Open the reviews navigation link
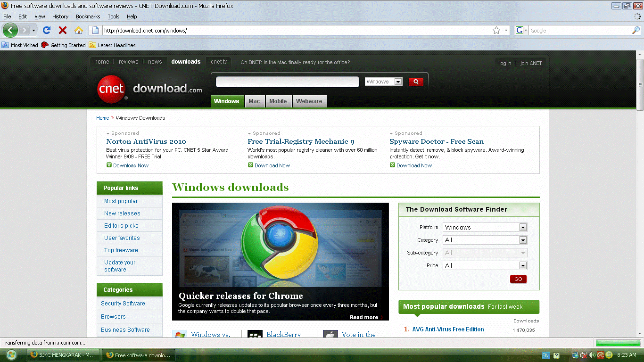The height and width of the screenshot is (362, 644). click(x=129, y=62)
